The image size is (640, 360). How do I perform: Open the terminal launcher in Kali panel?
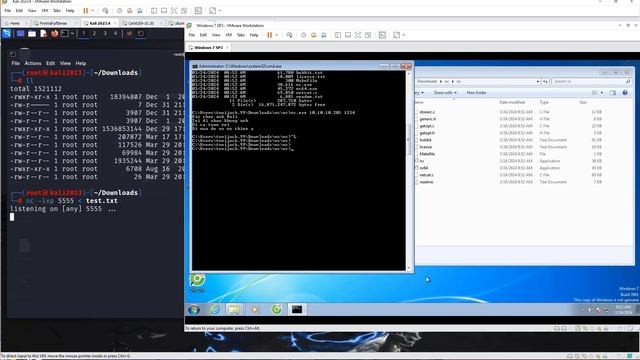64,33
